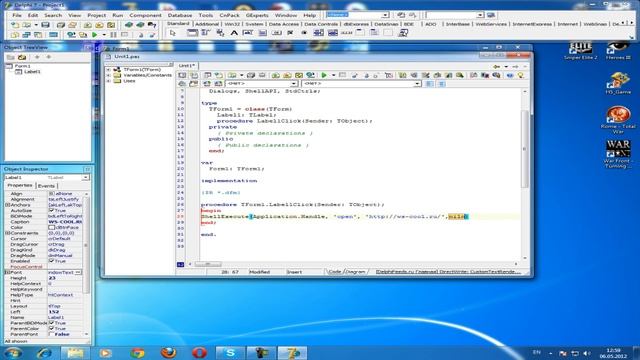Click the Caption property value field
The height and width of the screenshot is (360, 640).
click(x=65, y=222)
